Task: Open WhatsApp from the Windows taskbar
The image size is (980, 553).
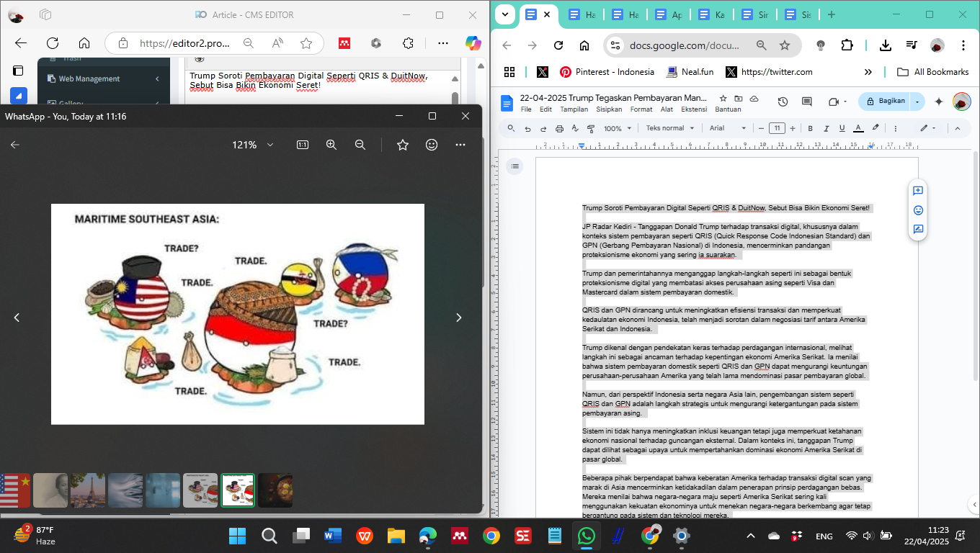Action: [x=586, y=536]
